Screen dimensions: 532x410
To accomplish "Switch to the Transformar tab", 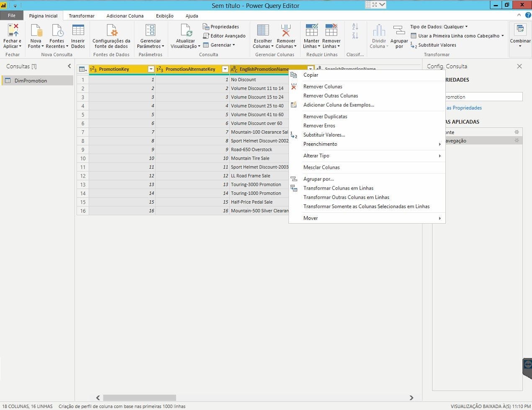I will (x=82, y=16).
